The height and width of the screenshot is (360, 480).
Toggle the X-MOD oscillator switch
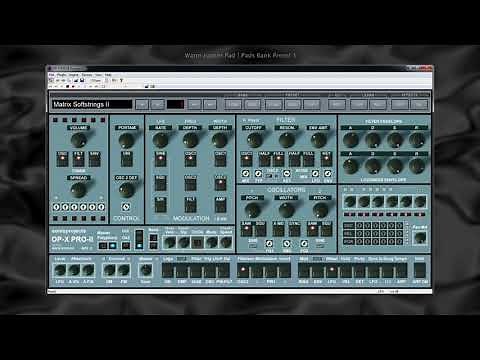click(278, 229)
